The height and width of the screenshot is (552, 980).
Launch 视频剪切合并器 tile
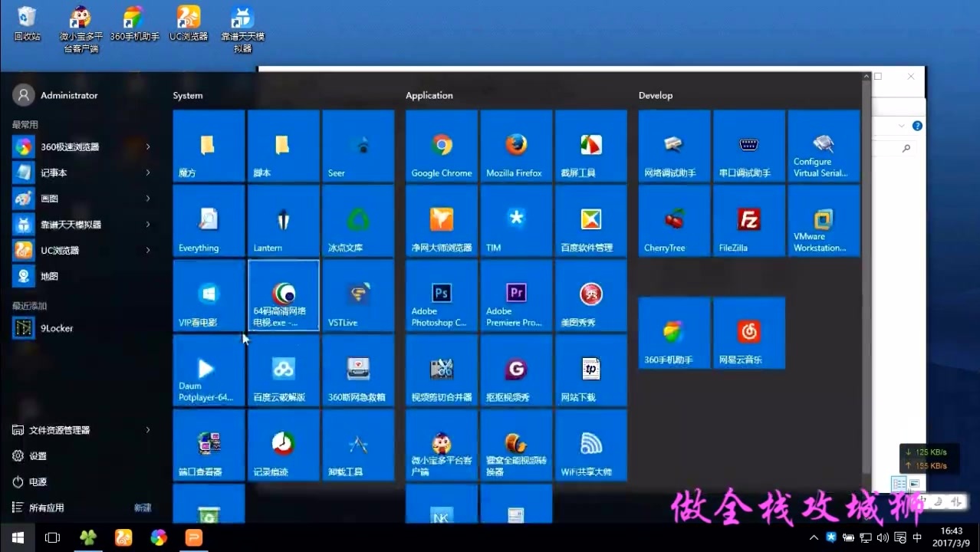click(x=442, y=370)
